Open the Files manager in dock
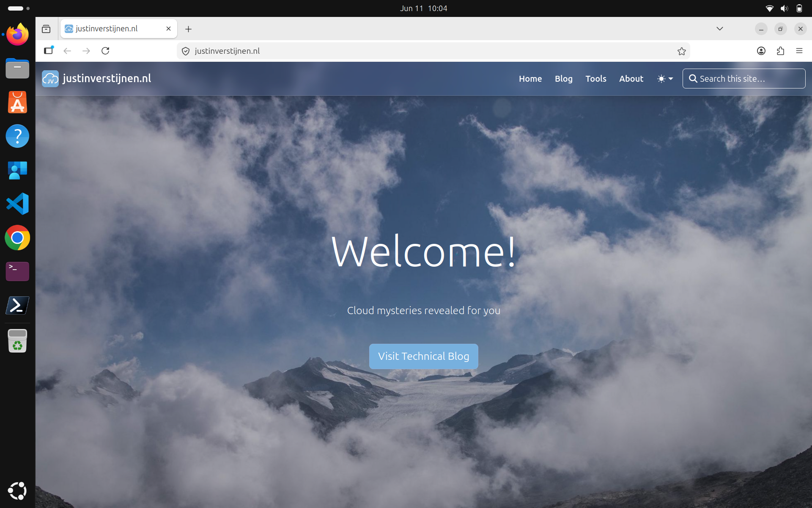 point(17,68)
